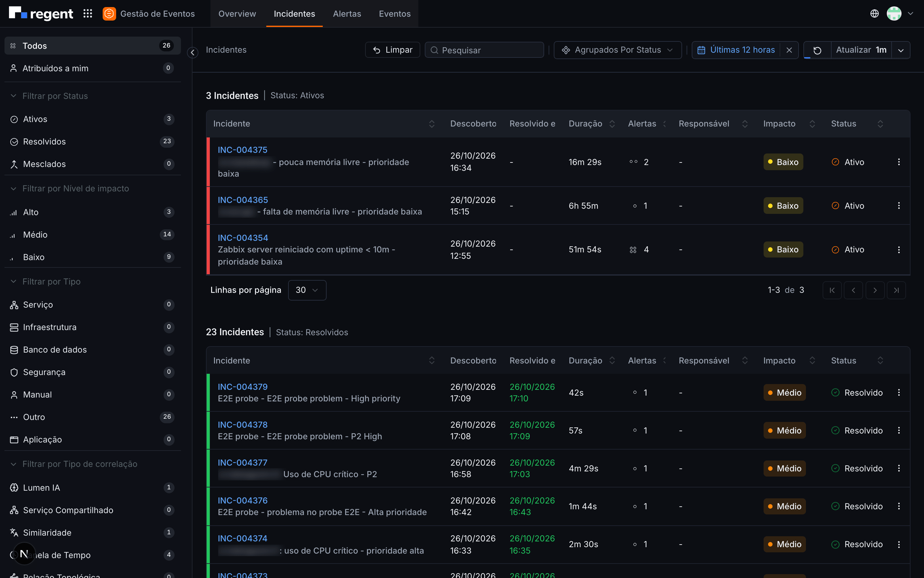Click the Limpar button
The width and height of the screenshot is (924, 578).
click(x=392, y=50)
